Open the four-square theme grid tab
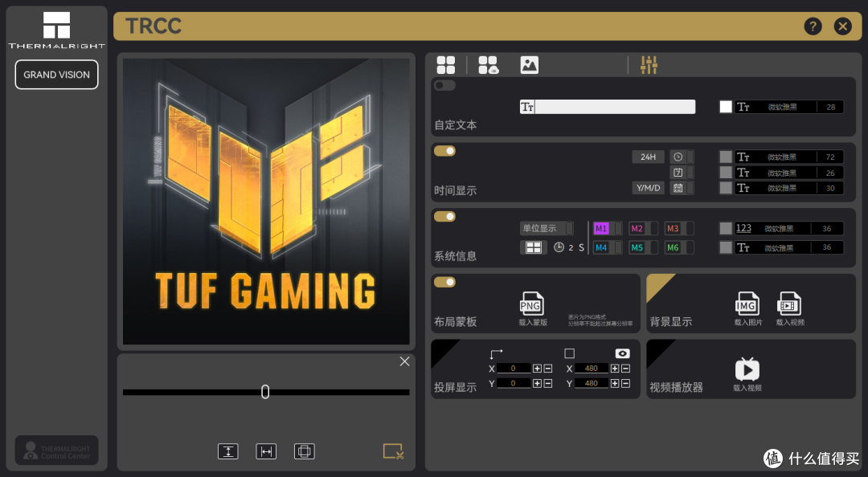 click(x=445, y=65)
